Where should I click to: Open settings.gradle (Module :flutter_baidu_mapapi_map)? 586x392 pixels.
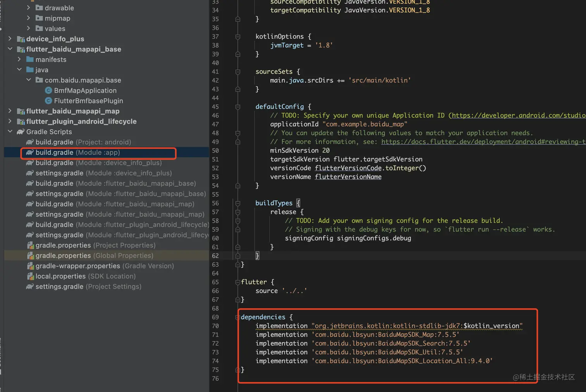(120, 214)
